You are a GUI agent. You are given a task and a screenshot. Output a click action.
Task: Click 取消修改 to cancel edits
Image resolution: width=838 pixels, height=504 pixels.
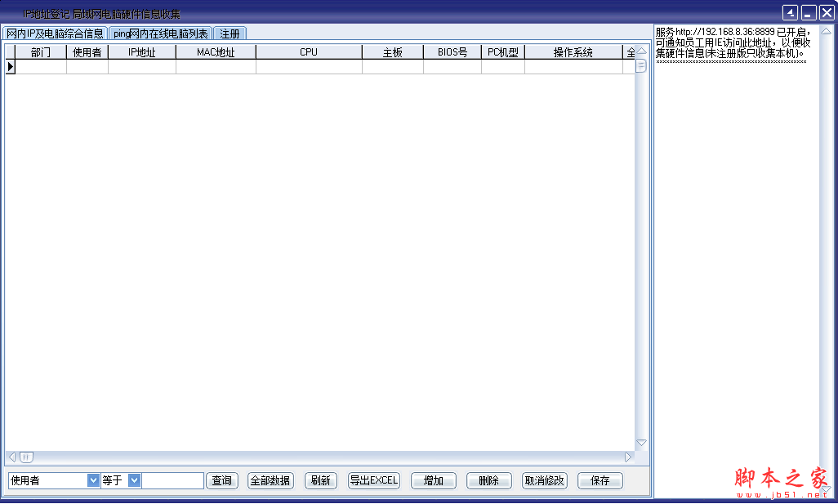point(544,480)
